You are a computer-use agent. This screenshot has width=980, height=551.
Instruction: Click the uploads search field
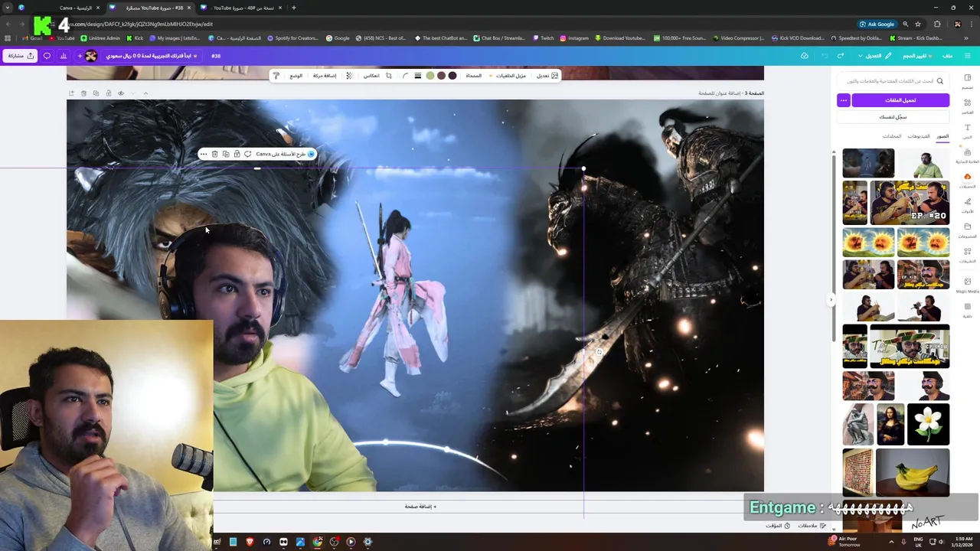click(x=893, y=80)
